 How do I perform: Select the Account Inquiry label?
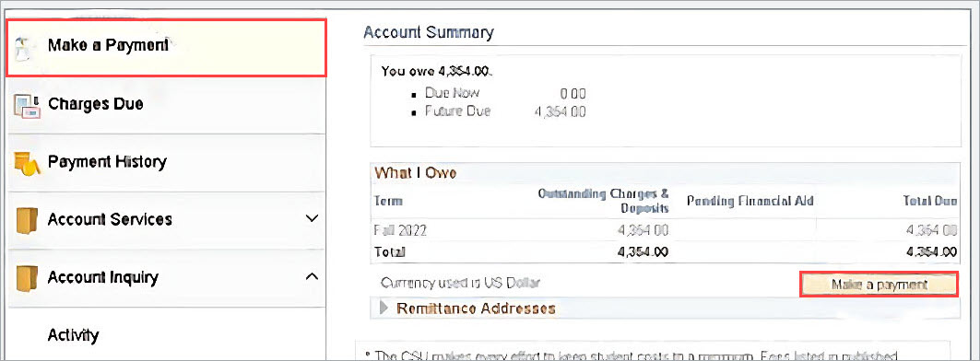pyautogui.click(x=103, y=277)
